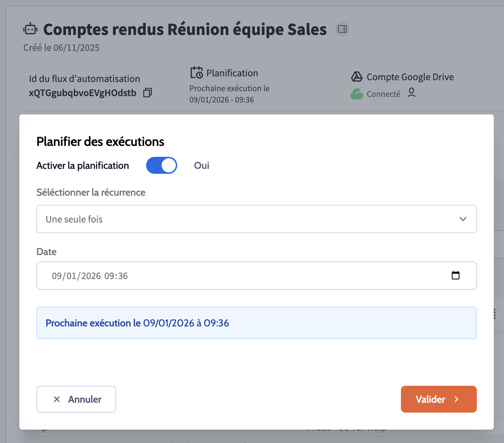
Task: Open the three-dot menu at right edge
Action: (494, 313)
